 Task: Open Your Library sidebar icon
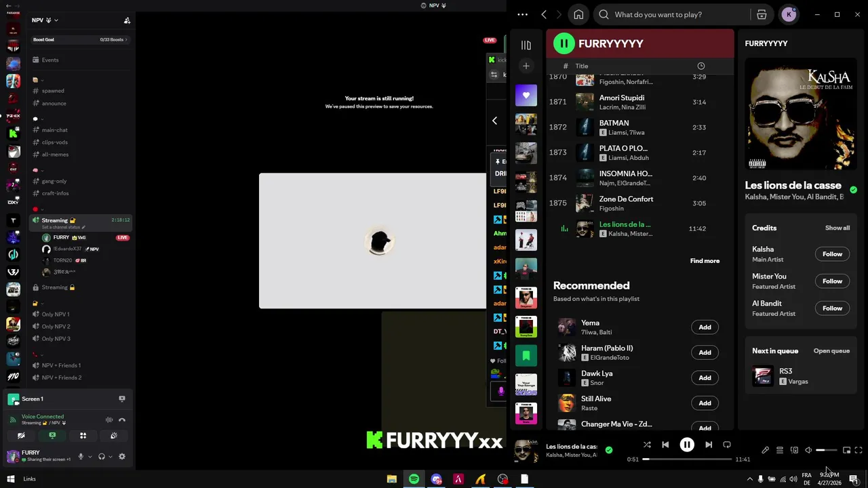tap(526, 45)
